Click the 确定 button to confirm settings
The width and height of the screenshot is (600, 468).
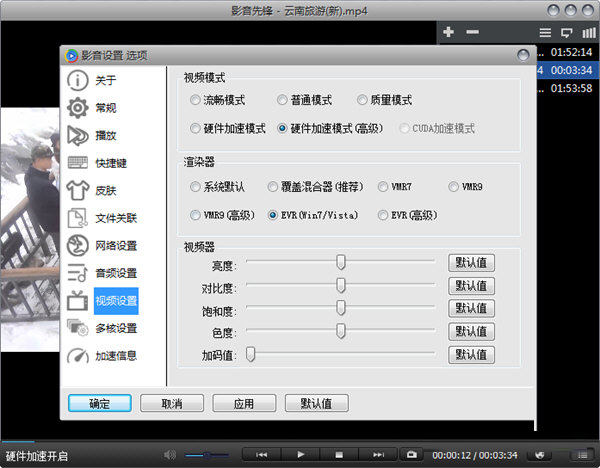100,404
